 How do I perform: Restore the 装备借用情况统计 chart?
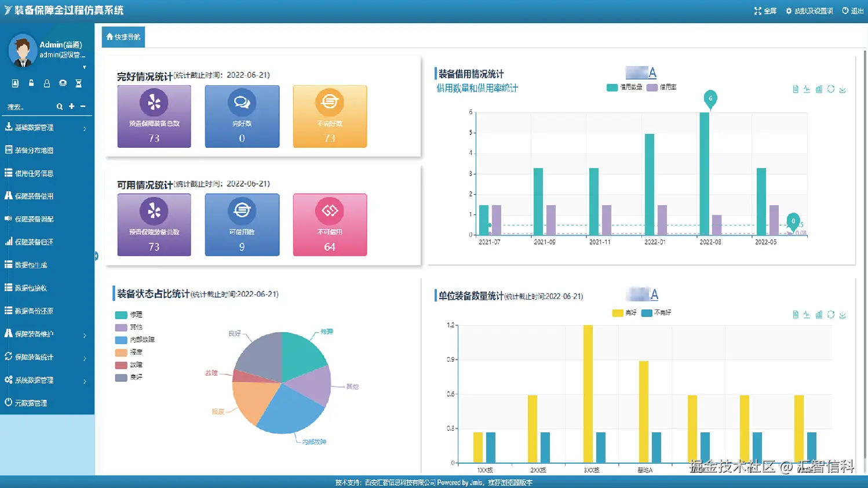(x=831, y=89)
